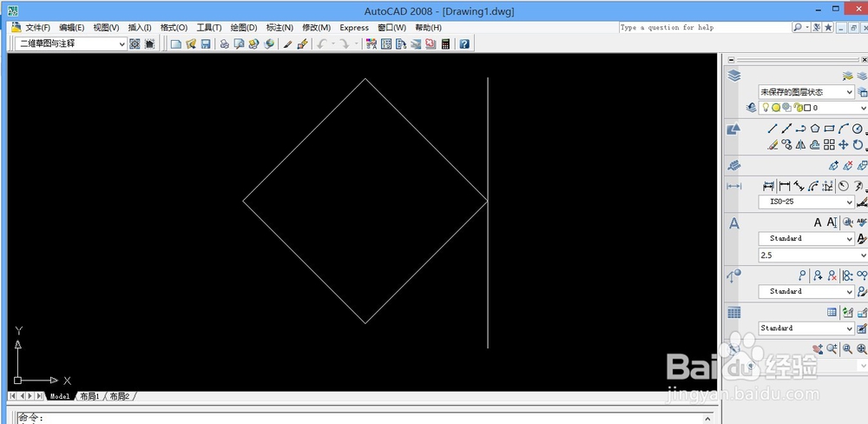The image size is (868, 424).
Task: Select the Move tool
Action: click(843, 144)
